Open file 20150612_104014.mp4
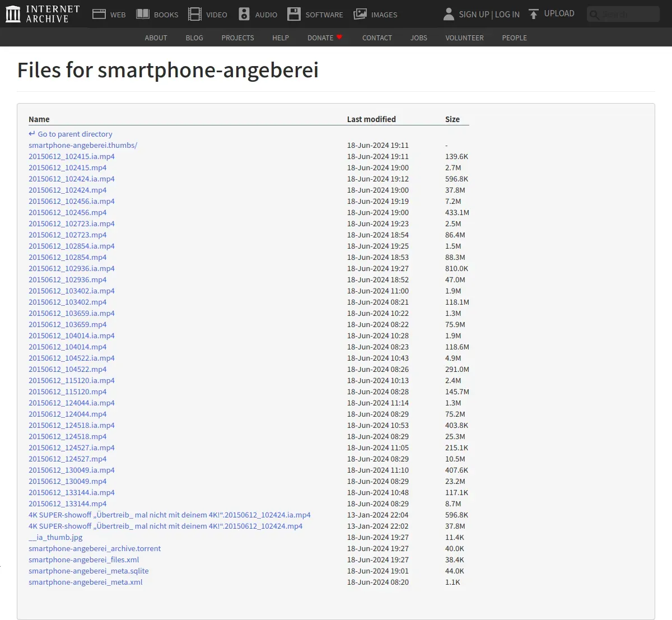 pyautogui.click(x=67, y=347)
